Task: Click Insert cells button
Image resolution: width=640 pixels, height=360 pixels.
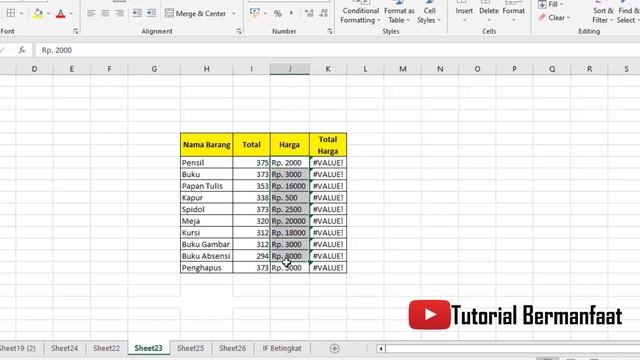Action: [x=464, y=12]
